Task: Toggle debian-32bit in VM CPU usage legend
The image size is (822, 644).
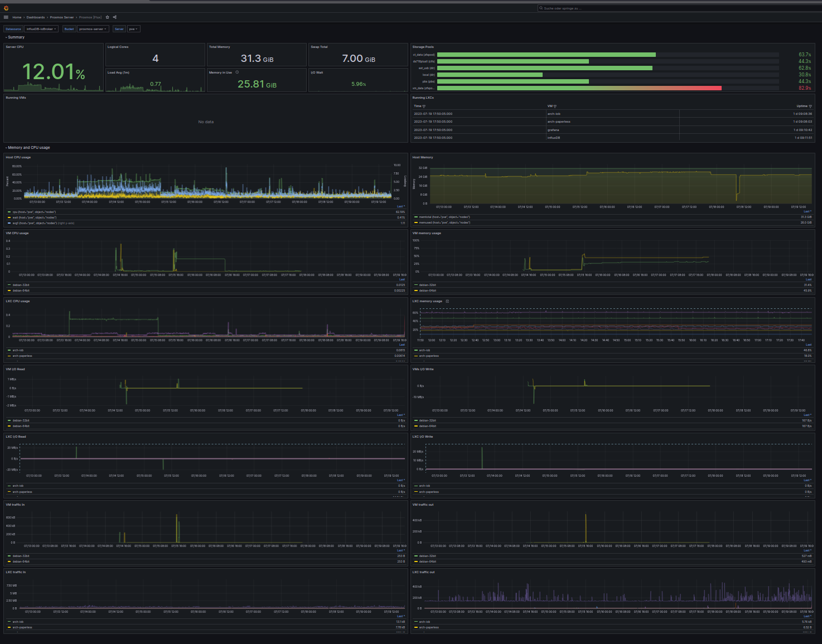Action: point(21,285)
